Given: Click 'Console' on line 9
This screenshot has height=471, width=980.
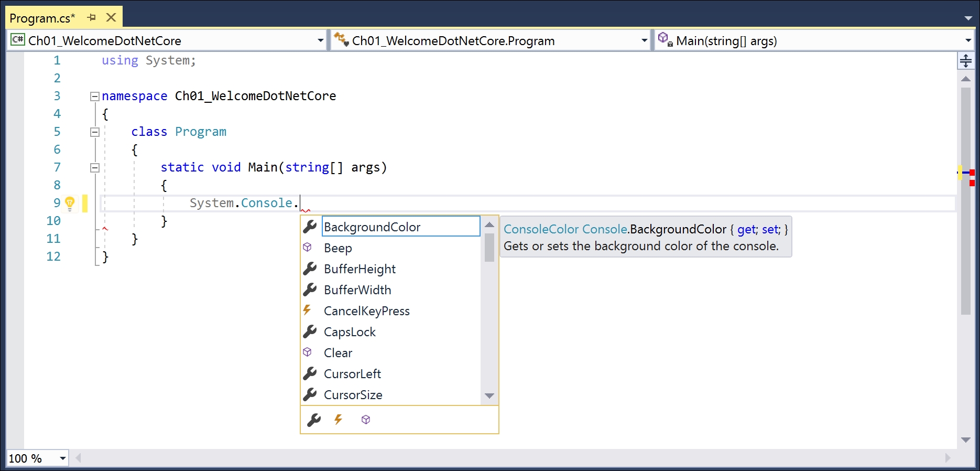Looking at the screenshot, I should tap(266, 203).
